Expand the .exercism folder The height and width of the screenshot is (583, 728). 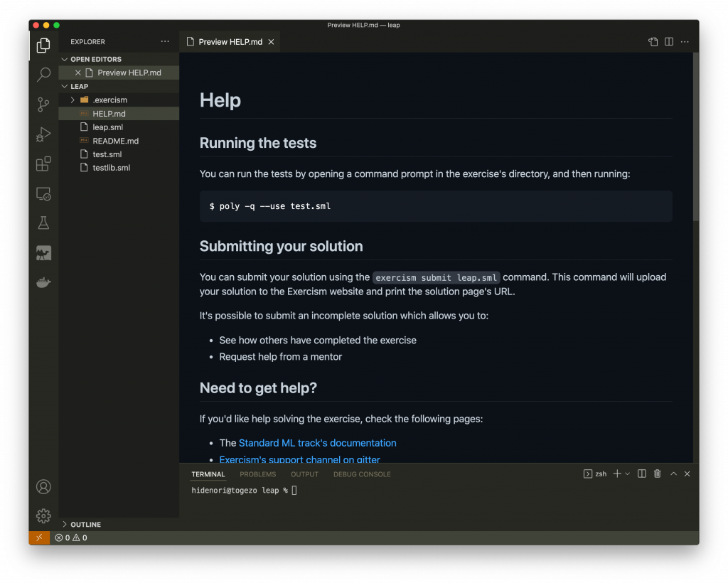(119, 100)
